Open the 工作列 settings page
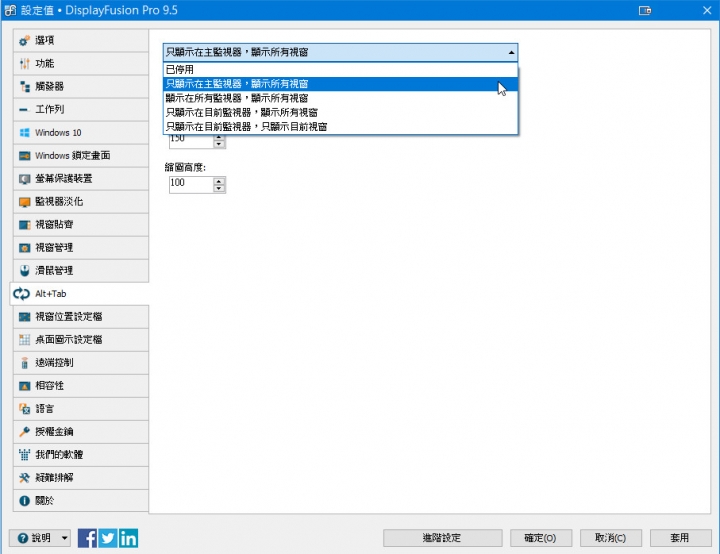Image resolution: width=720 pixels, height=554 pixels. (x=81, y=109)
